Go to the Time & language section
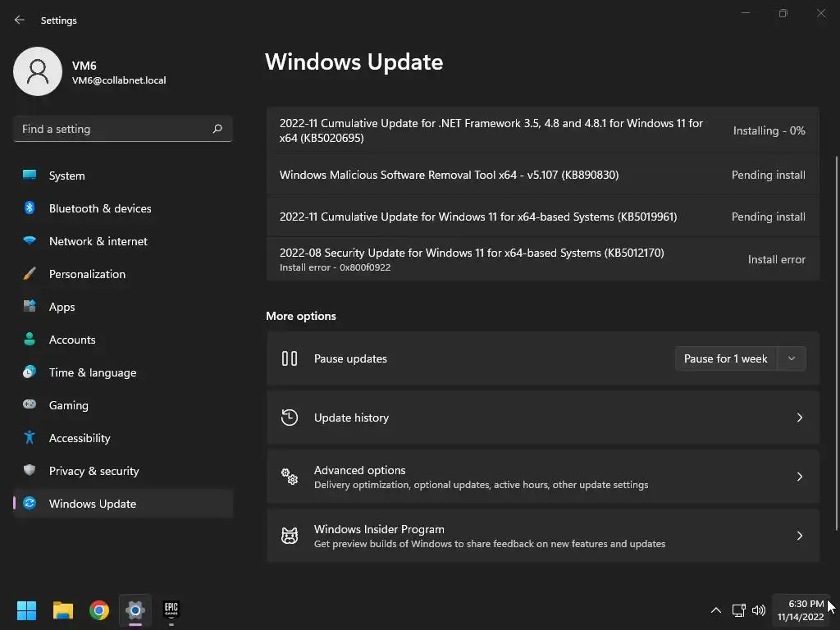This screenshot has height=630, width=840. (93, 372)
